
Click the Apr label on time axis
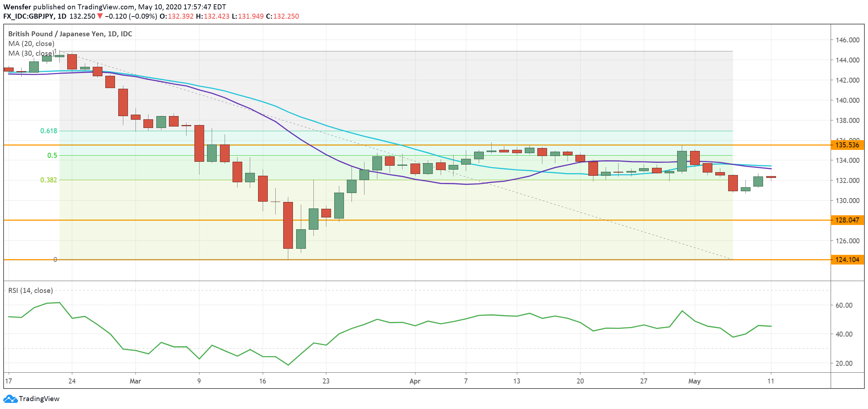point(415,381)
